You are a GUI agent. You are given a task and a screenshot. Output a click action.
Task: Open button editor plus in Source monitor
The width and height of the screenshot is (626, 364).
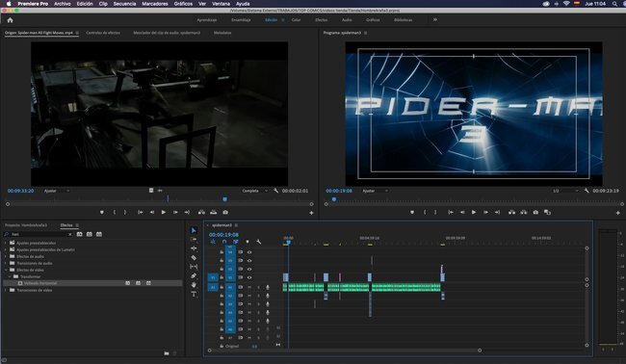coord(311,213)
